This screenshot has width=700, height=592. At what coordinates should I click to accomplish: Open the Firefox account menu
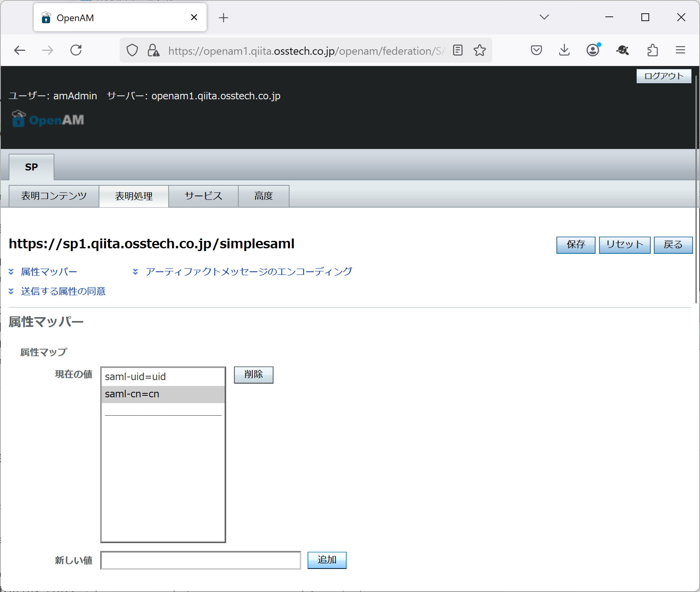click(593, 50)
